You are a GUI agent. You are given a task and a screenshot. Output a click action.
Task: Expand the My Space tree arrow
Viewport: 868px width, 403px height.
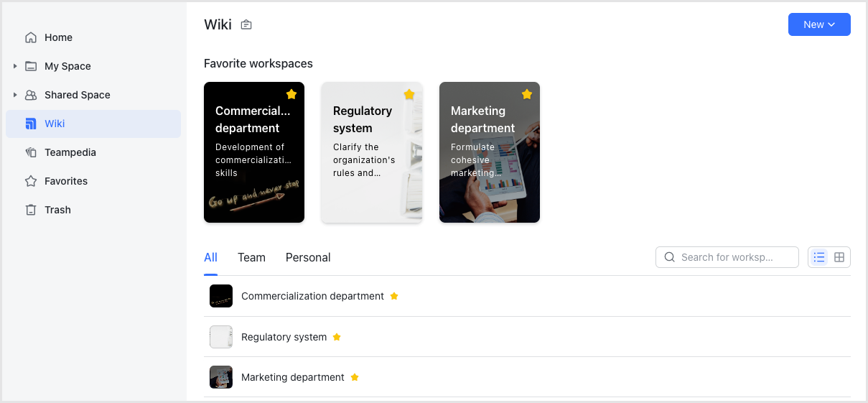[15, 66]
